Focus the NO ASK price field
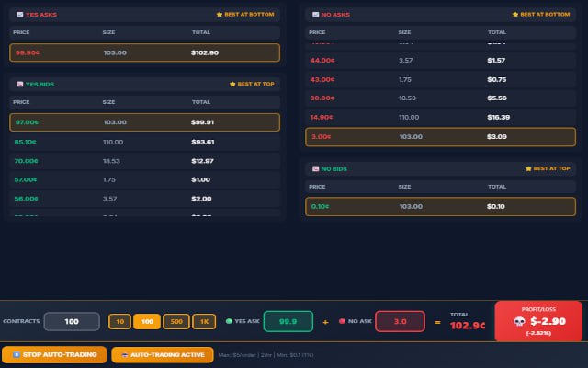The height and width of the screenshot is (368, 588). pos(400,322)
